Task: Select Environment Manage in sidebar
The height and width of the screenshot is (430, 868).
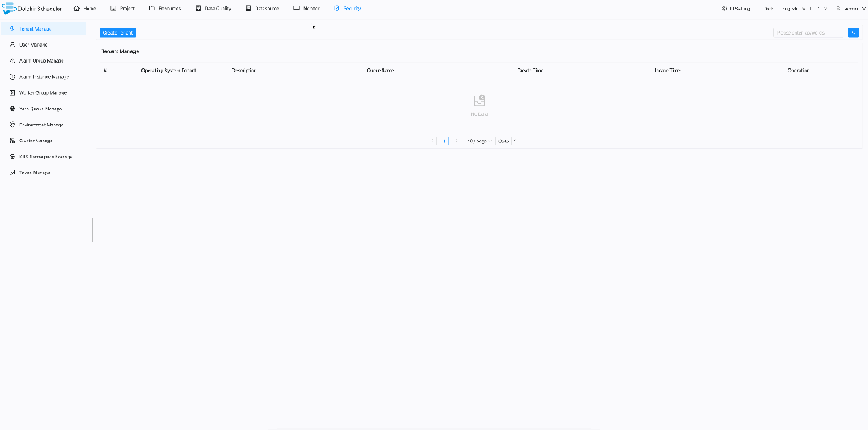Action: (43, 125)
